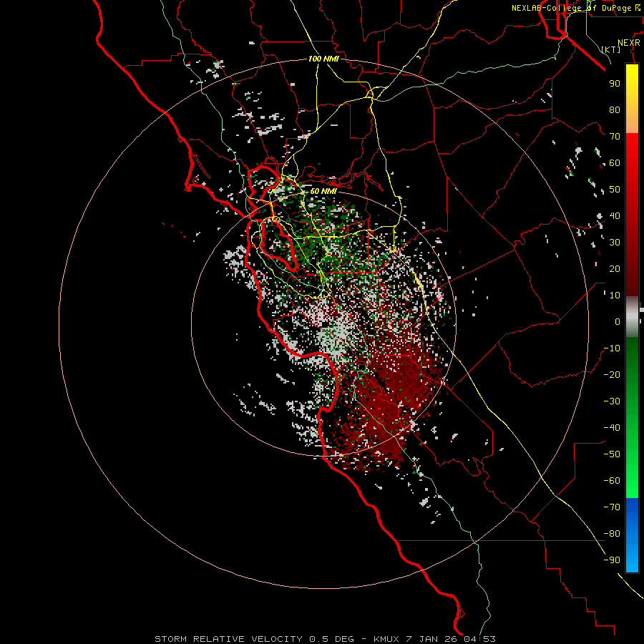644x644 pixels.
Task: Select the 10 value on the velocity legend
Action: coord(615,296)
